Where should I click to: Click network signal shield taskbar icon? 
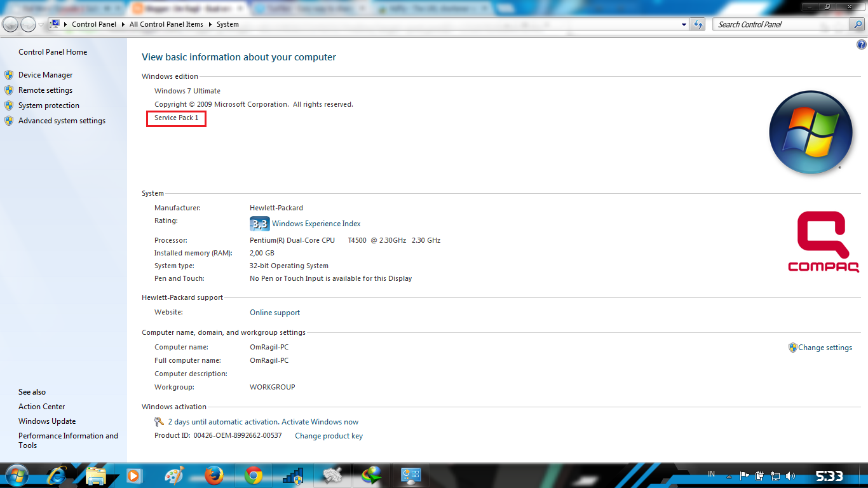tap(293, 475)
